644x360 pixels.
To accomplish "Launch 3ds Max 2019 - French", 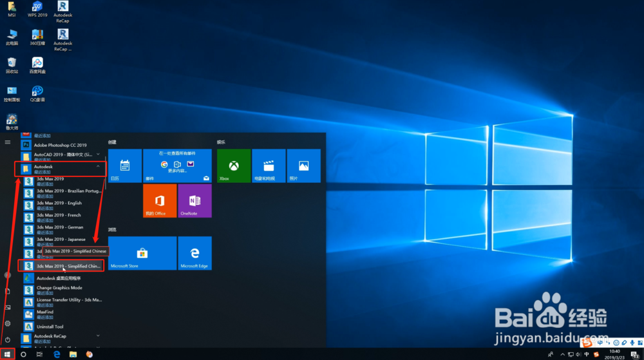I will (x=63, y=217).
